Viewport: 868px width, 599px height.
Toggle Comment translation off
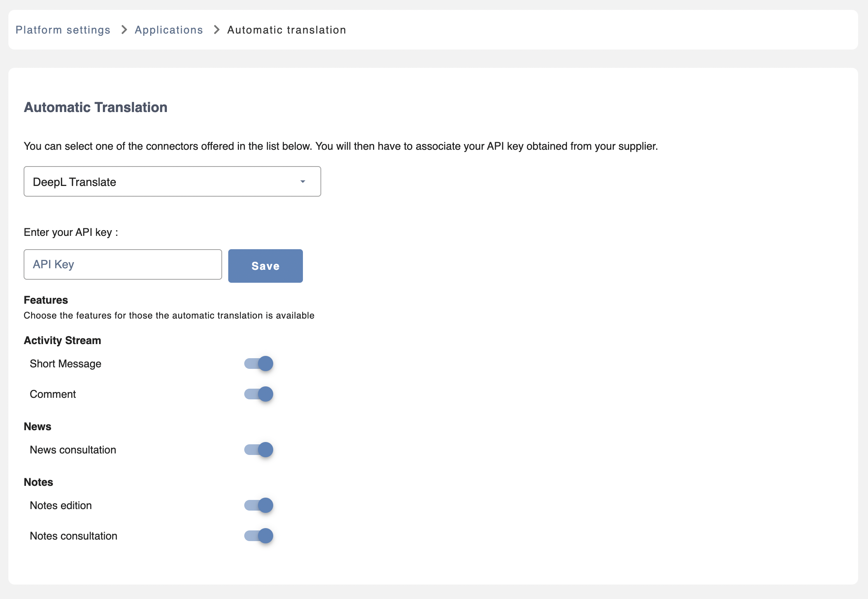point(259,394)
